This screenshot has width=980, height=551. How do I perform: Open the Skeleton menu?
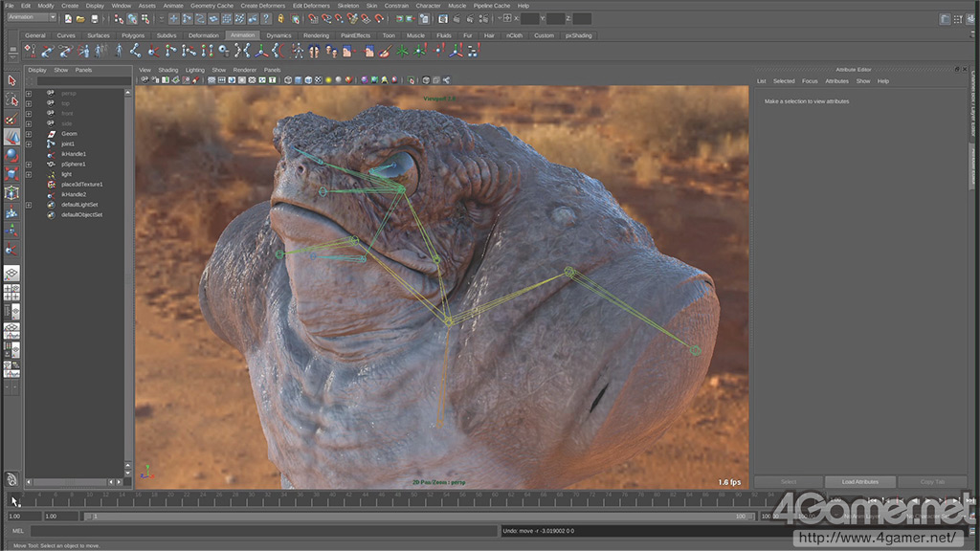(x=347, y=6)
